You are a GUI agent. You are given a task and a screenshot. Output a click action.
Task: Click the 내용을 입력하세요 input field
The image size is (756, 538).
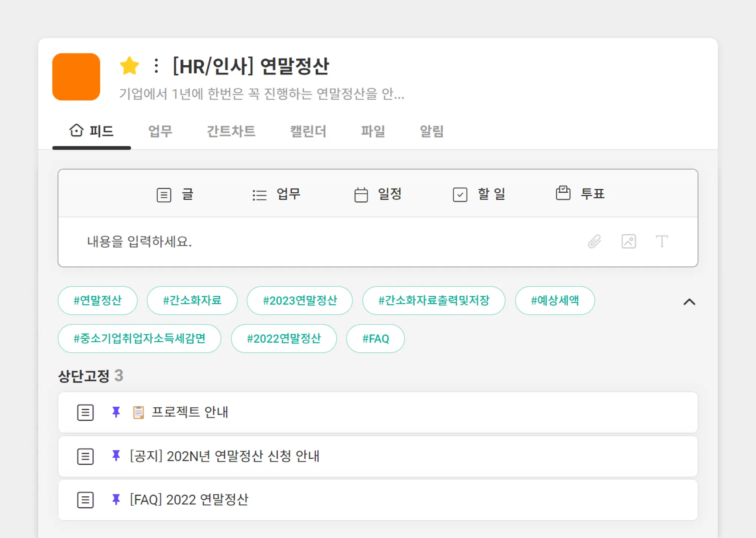295,241
